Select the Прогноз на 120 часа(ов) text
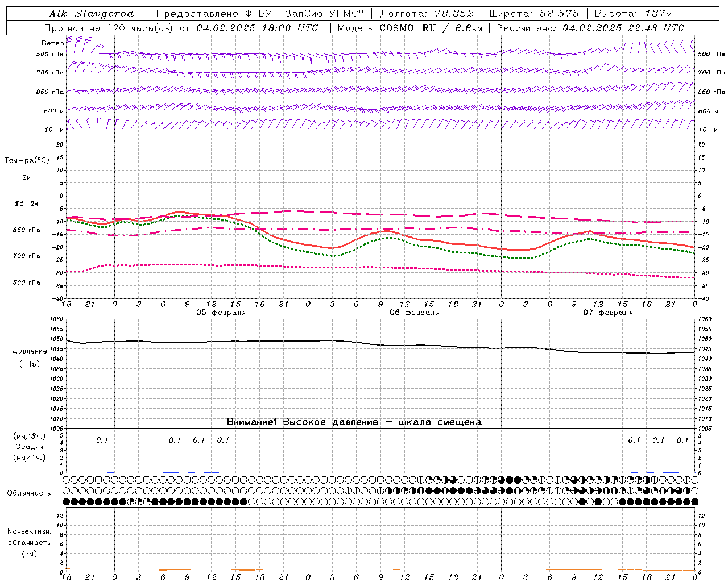 pyautogui.click(x=110, y=28)
